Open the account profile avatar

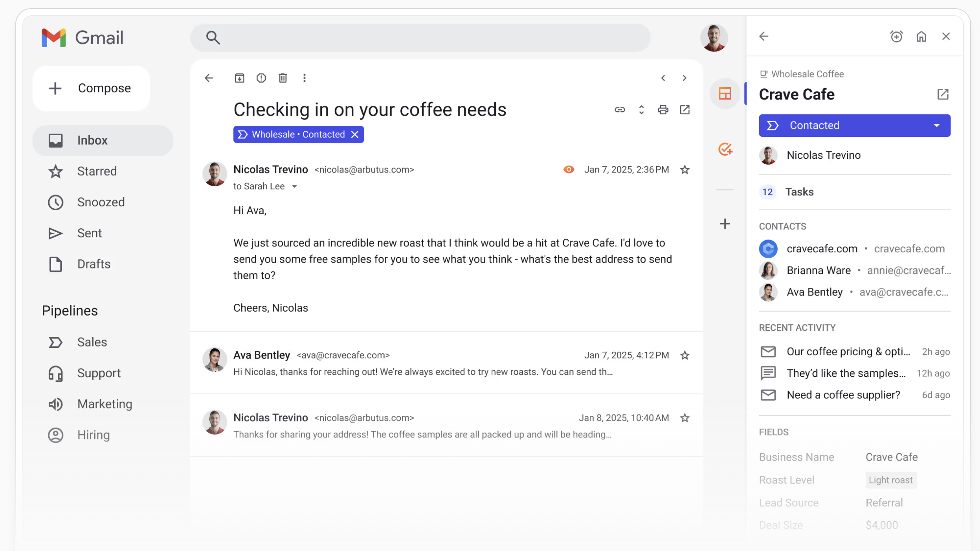tap(714, 38)
